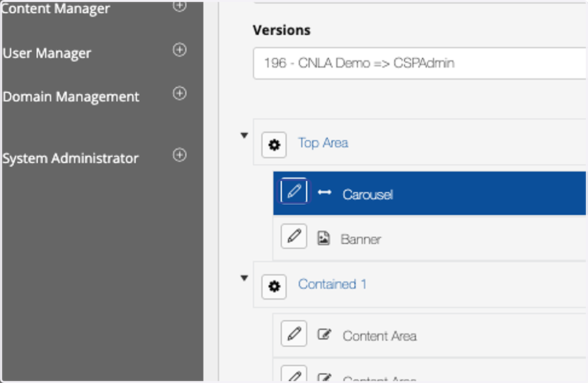Click the Carousel arrows icon

[324, 192]
